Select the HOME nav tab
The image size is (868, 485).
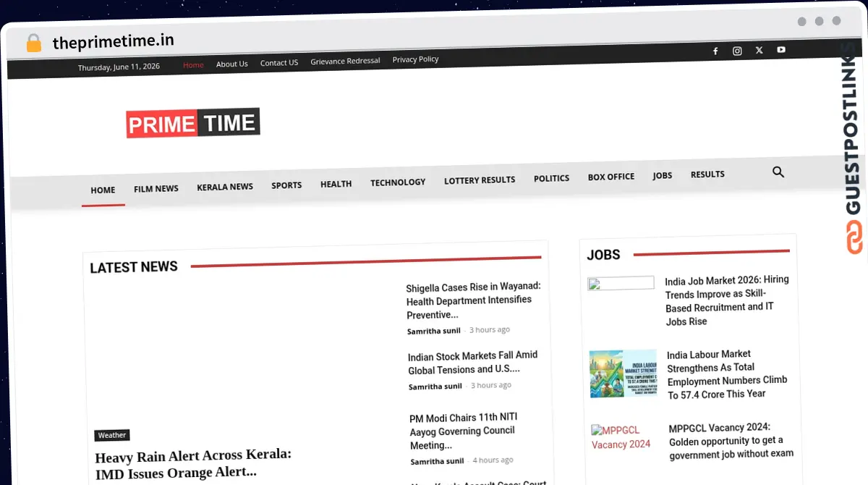pos(103,190)
